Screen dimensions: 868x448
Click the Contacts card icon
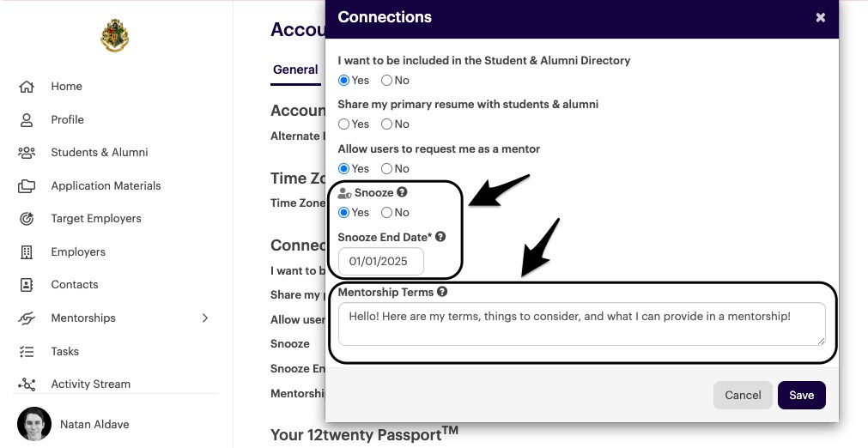pos(27,285)
